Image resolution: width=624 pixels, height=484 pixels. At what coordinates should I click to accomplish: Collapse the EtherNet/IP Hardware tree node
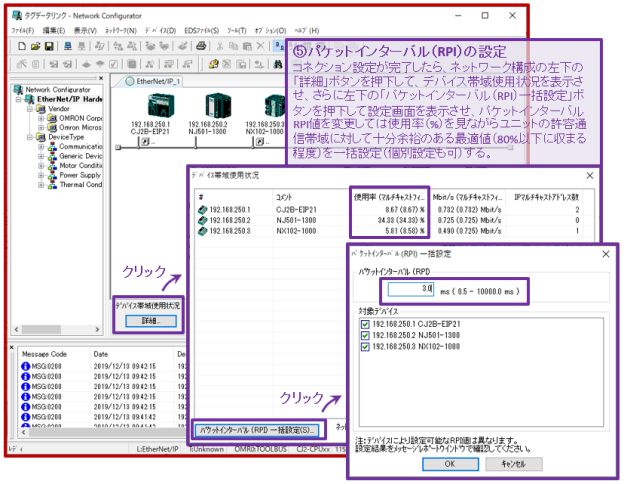point(19,99)
